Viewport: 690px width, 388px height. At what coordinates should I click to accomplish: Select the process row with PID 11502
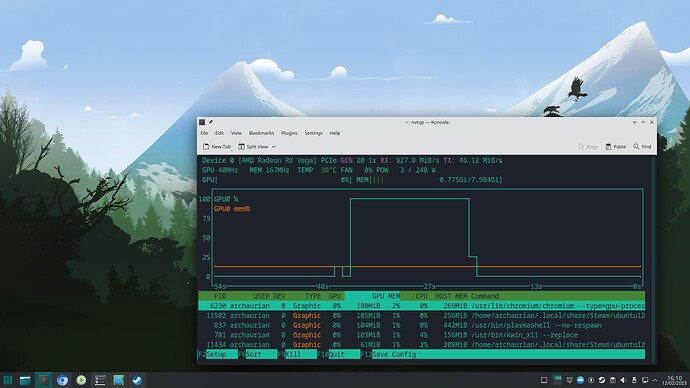click(422, 315)
